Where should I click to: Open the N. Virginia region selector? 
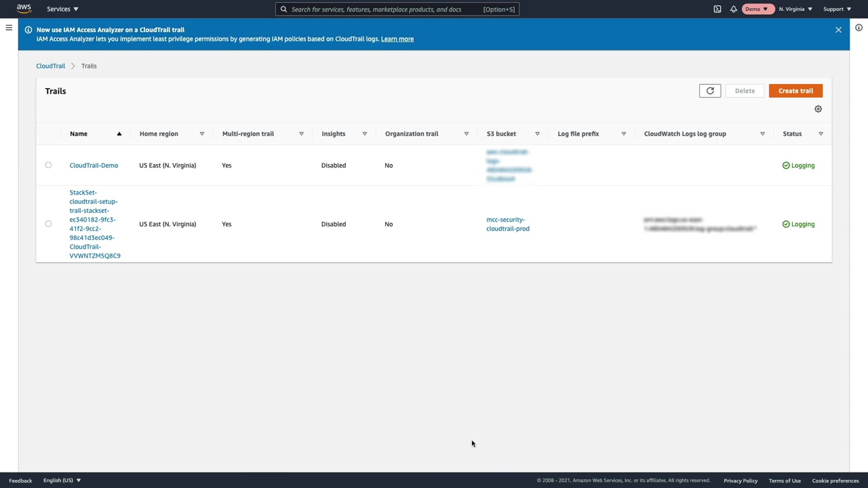[795, 9]
